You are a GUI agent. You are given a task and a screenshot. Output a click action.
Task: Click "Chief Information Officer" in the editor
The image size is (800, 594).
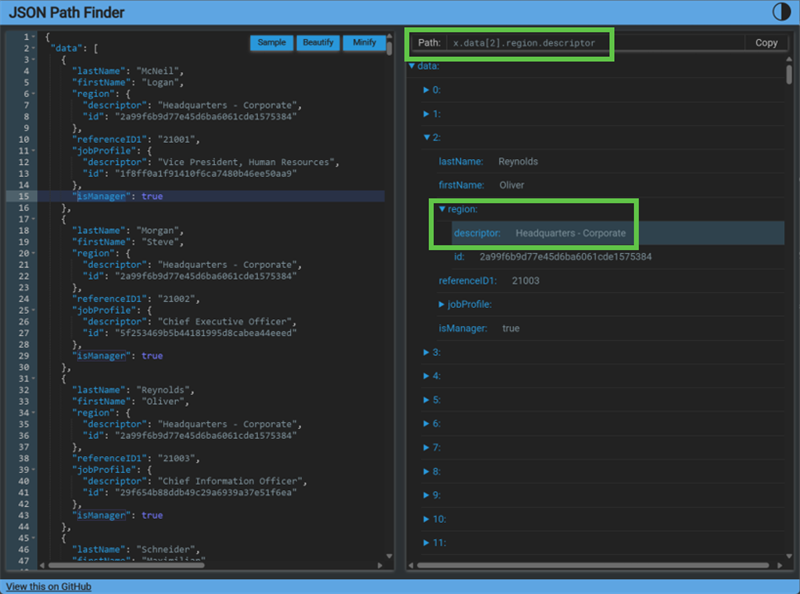point(230,481)
